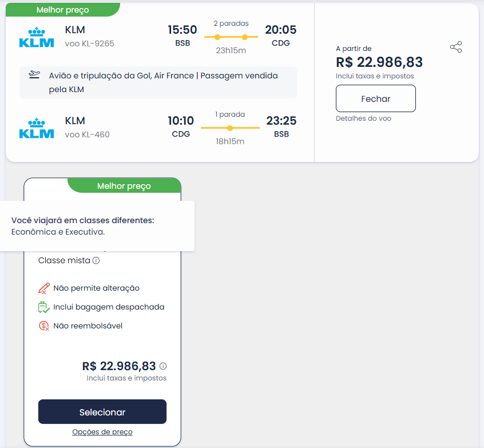Click the single stop dot on the return route
The image size is (484, 448).
tap(230, 128)
